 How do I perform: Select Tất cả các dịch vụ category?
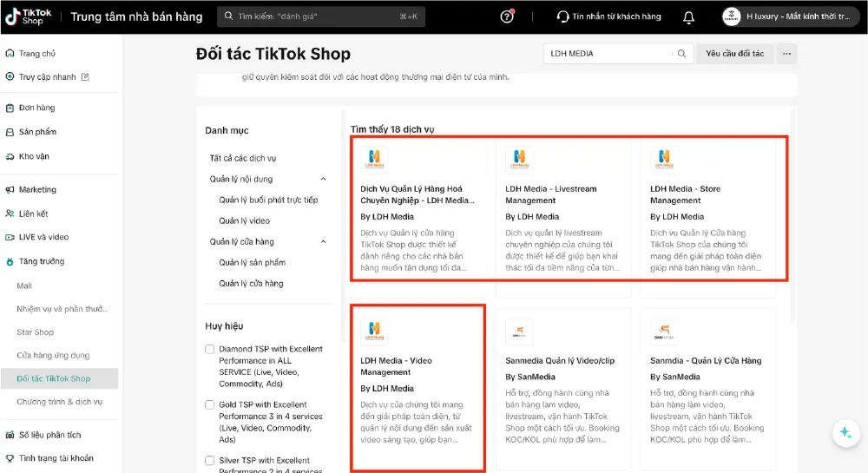tap(242, 158)
